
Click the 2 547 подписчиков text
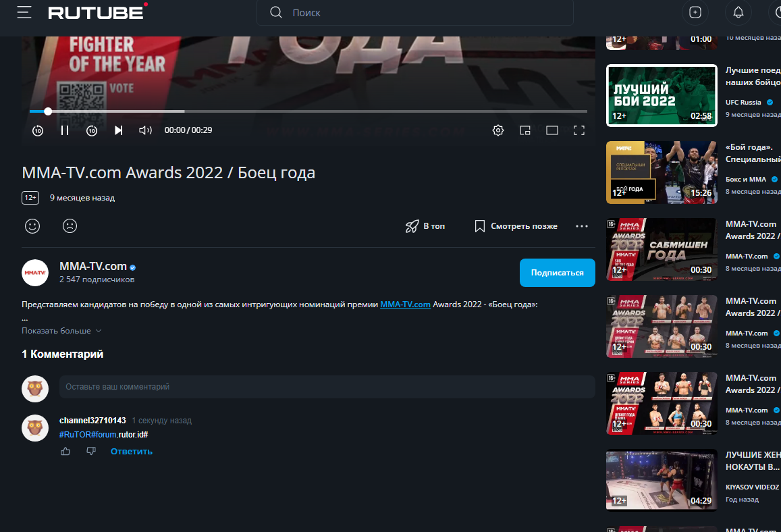(97, 280)
